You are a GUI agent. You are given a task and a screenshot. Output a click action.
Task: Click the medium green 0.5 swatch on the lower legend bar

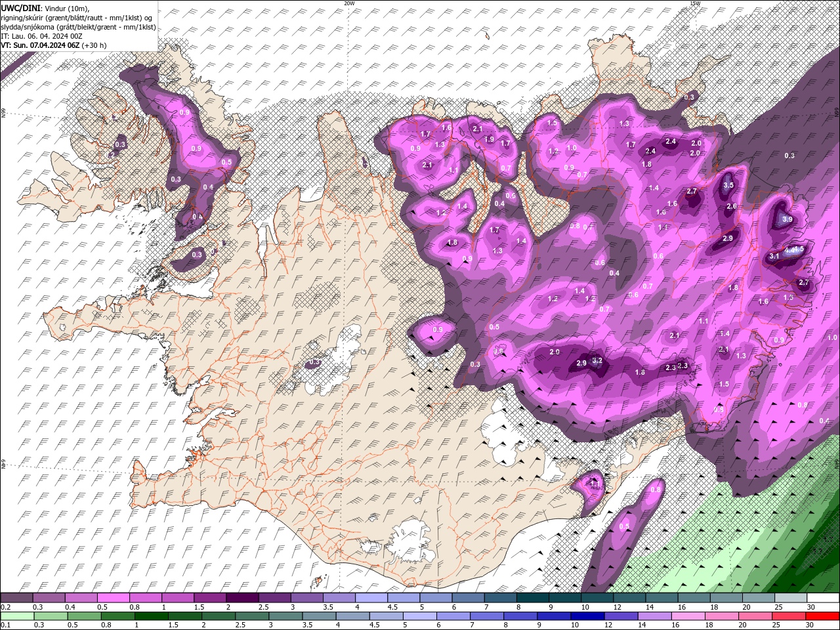coord(84,616)
